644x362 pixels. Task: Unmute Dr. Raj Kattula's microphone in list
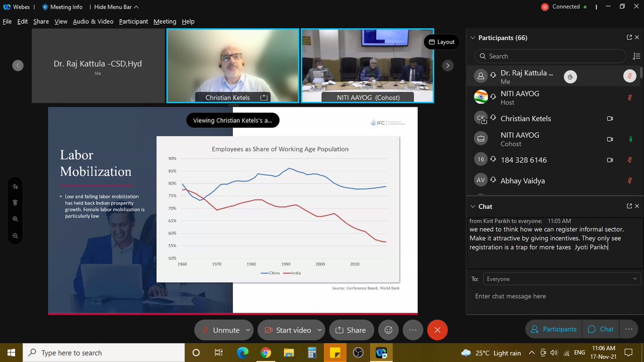(x=630, y=77)
